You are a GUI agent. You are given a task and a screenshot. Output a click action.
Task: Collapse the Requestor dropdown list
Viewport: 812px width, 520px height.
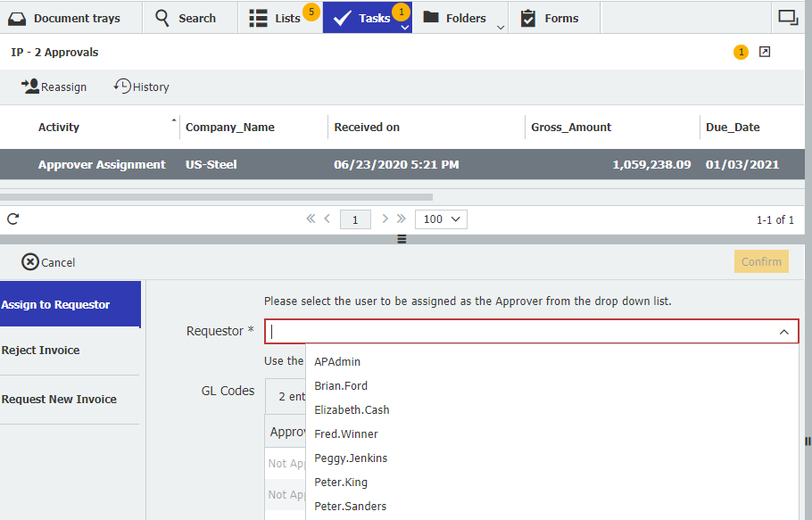784,331
